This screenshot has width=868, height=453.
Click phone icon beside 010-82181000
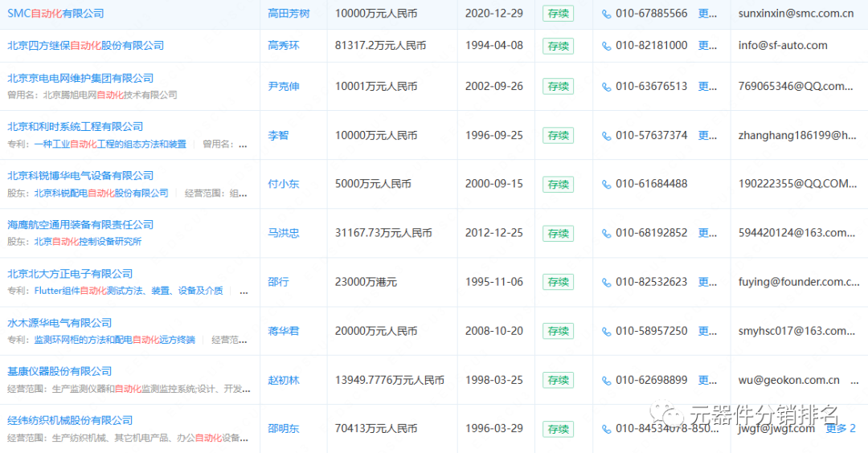coord(606,46)
